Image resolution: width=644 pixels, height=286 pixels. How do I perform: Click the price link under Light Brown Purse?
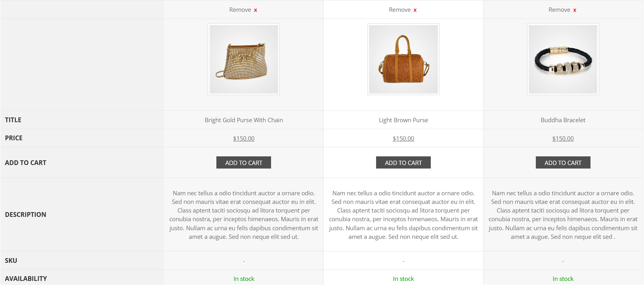403,138
